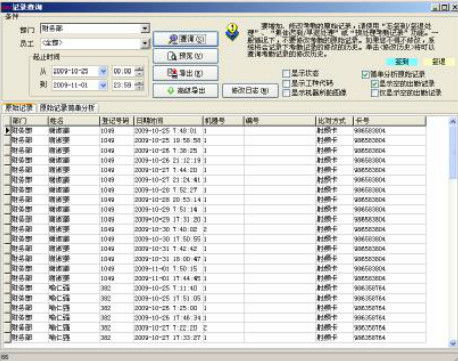Select the record dated 2009-10-27 7:44:20
The height and width of the screenshot is (361, 458).
click(218, 170)
